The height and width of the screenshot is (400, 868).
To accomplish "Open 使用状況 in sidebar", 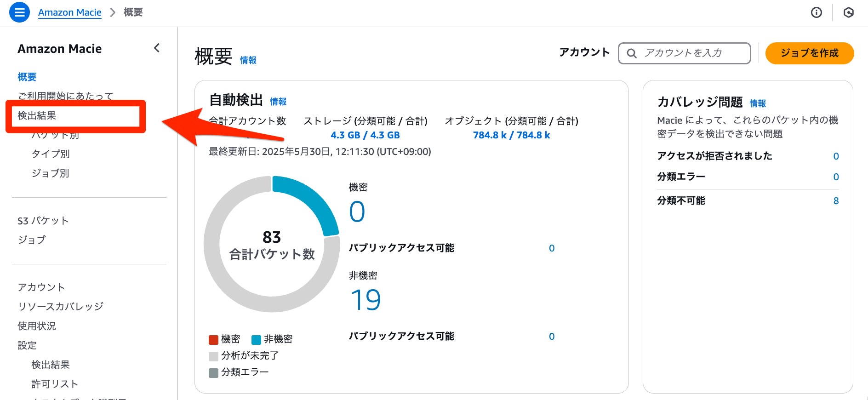I will coord(37,326).
